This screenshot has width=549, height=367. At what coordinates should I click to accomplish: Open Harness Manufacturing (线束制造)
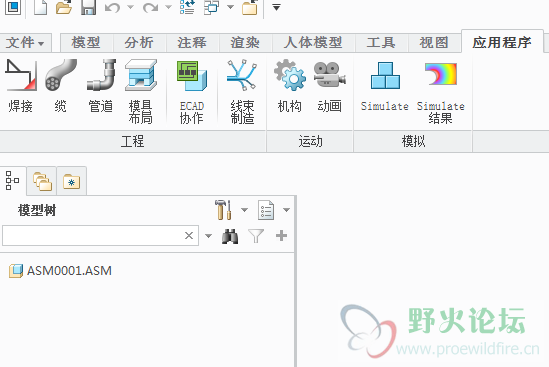(x=242, y=92)
